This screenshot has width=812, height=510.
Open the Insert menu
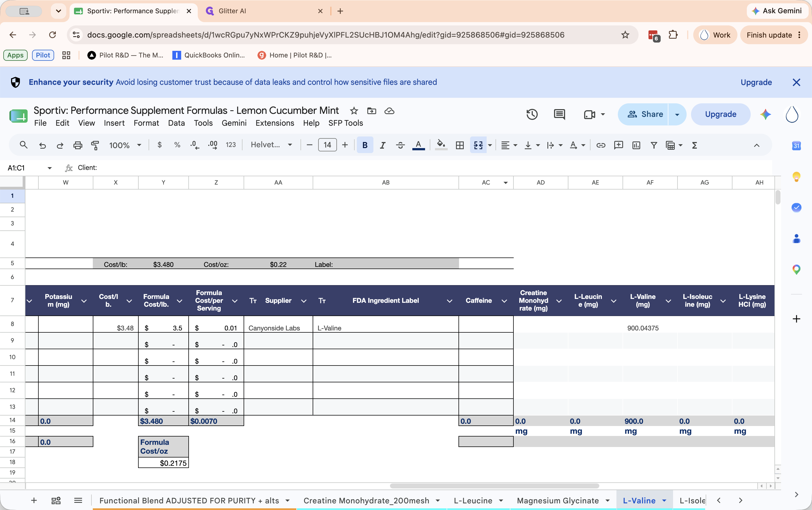(114, 123)
